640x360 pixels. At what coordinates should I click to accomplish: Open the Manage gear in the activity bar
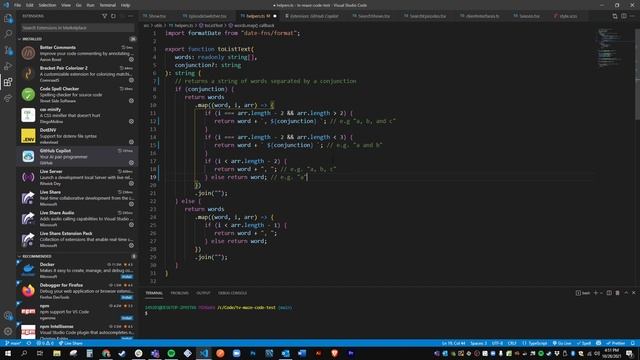coord(8,331)
